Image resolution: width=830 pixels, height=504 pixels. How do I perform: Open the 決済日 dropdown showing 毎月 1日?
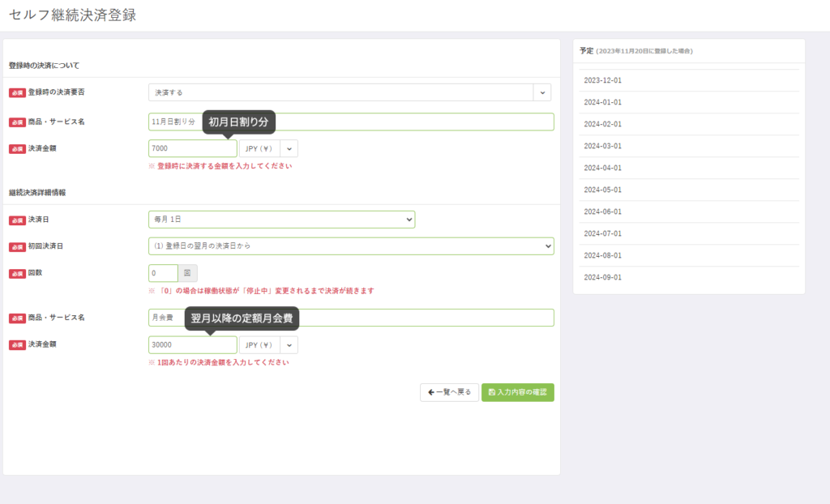click(281, 220)
